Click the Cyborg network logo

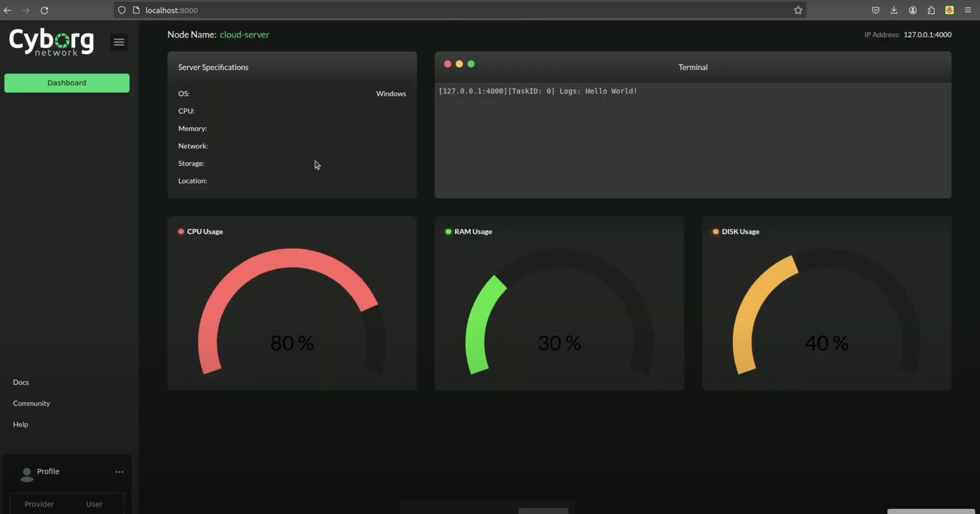pyautogui.click(x=51, y=42)
